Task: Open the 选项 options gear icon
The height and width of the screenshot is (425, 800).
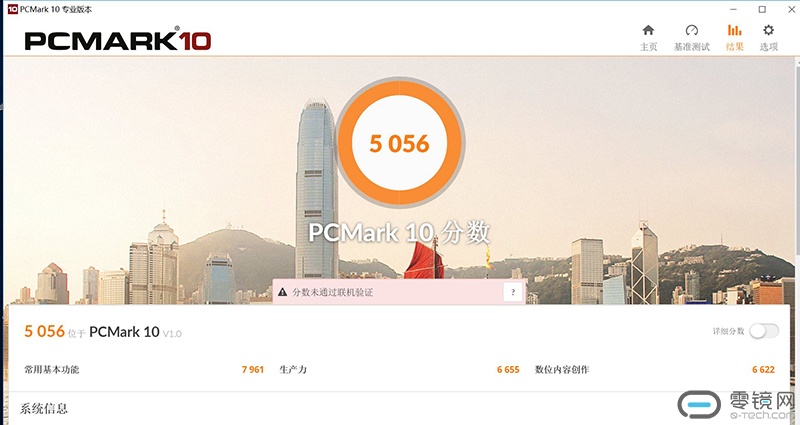Action: click(x=768, y=30)
